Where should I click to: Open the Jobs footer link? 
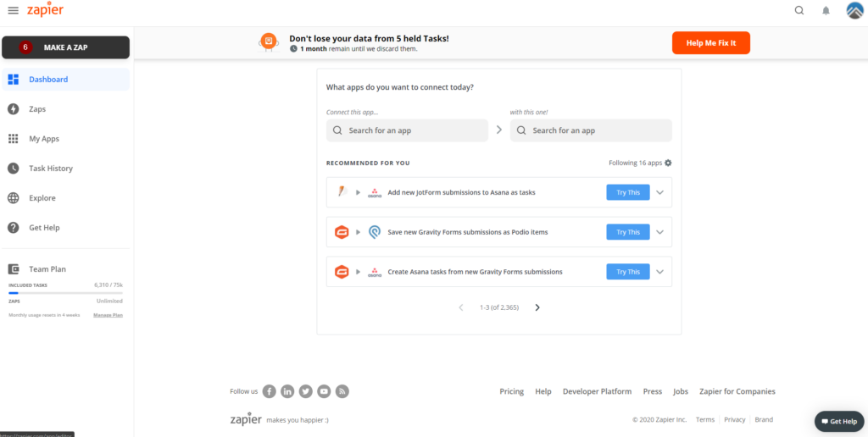pyautogui.click(x=681, y=391)
